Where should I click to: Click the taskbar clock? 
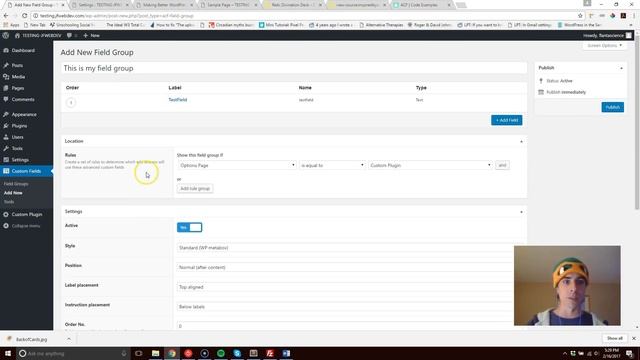611,353
